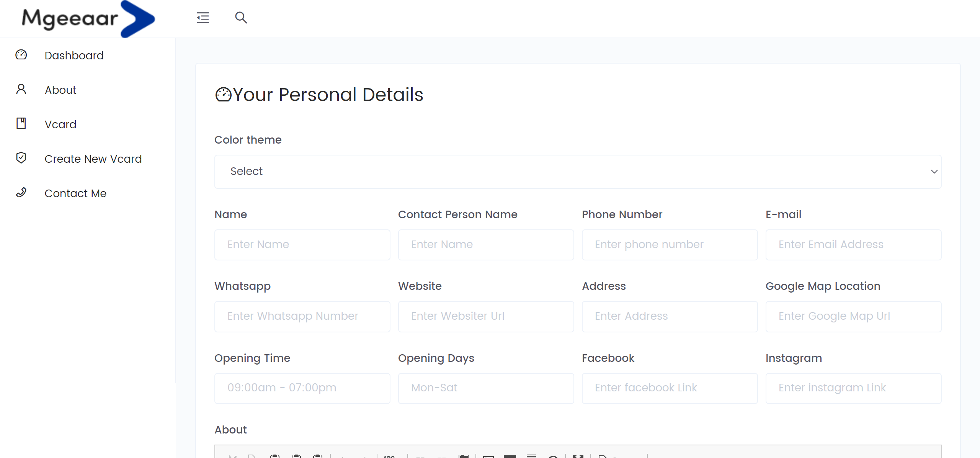980x458 pixels.
Task: Click the Dashboard gauge icon in the sidebar
Action: point(21,55)
